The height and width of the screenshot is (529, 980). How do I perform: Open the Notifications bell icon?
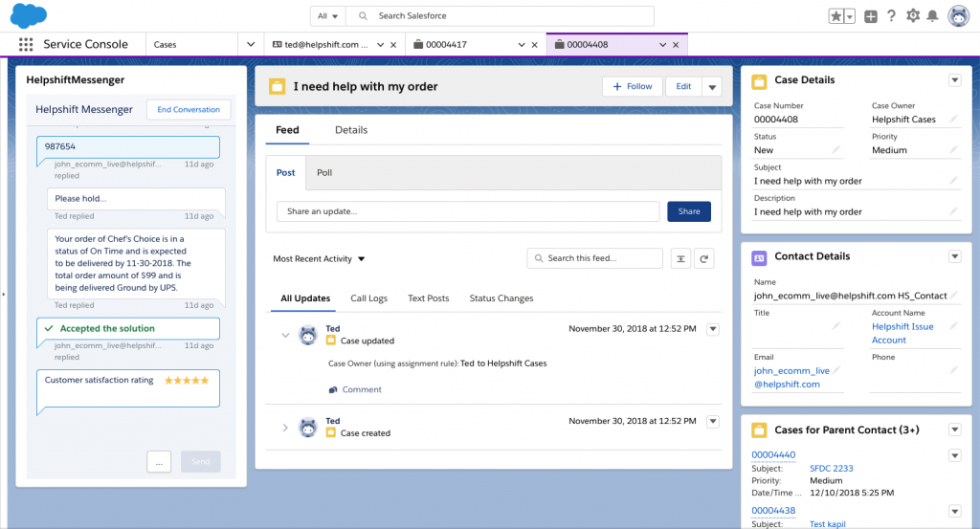tap(932, 16)
